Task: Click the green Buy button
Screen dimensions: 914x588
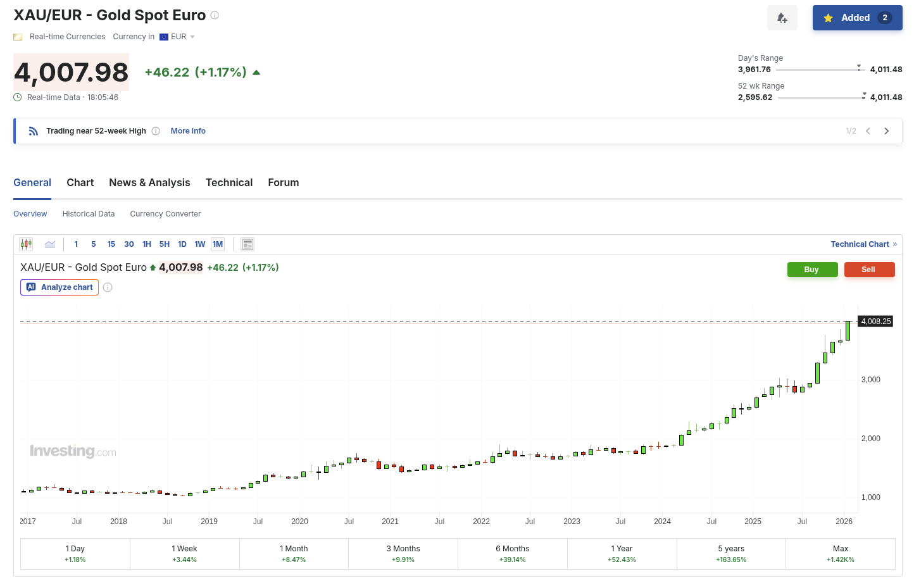Action: click(811, 270)
